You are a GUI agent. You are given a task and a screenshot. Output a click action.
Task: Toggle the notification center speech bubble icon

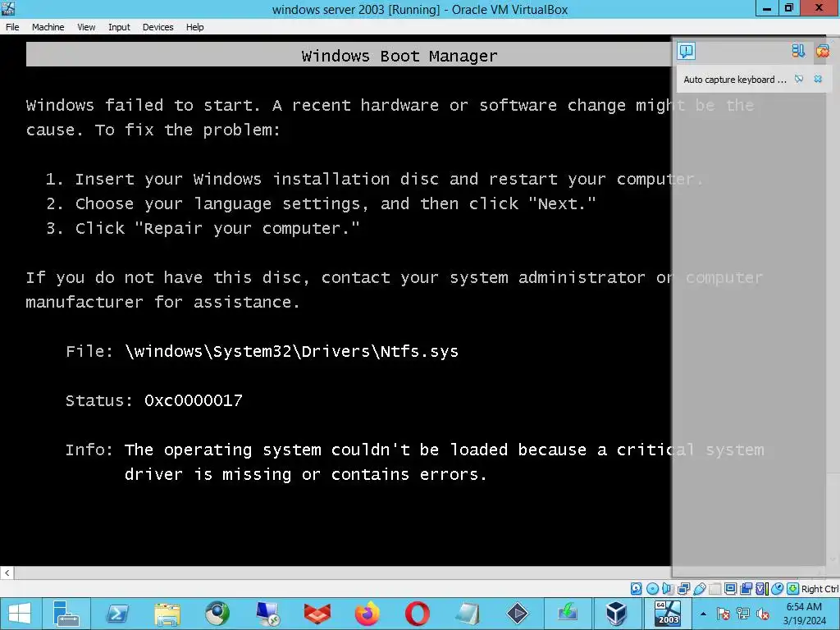click(x=687, y=52)
